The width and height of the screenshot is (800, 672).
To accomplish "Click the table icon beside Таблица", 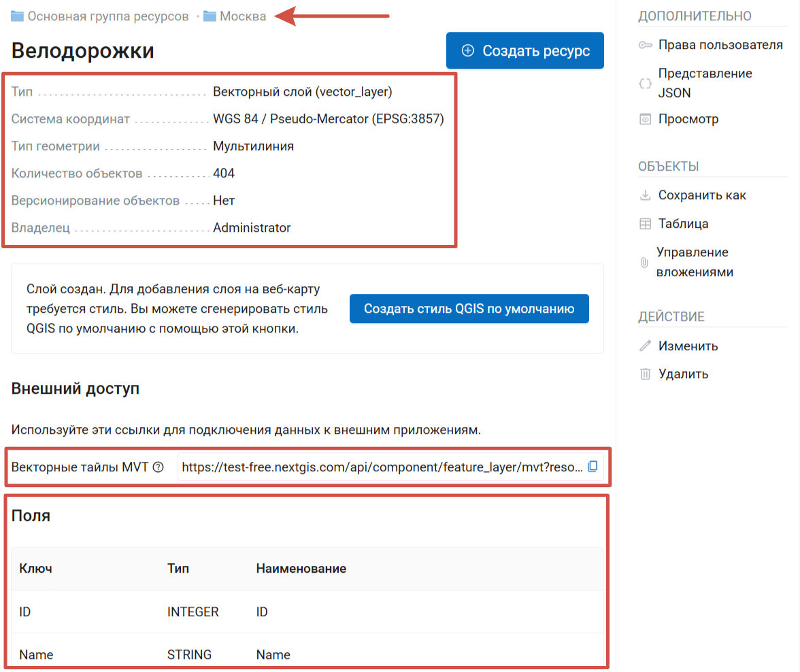I will (x=645, y=224).
